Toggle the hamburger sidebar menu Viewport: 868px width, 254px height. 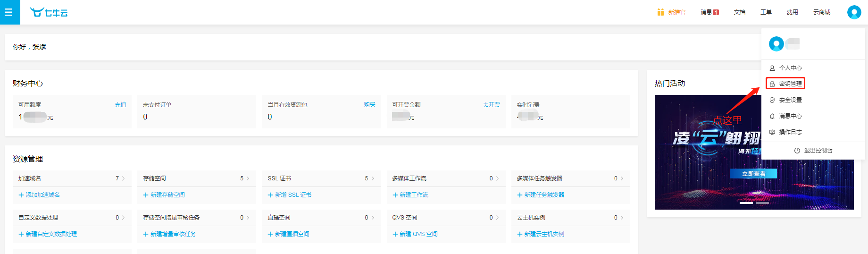pyautogui.click(x=8, y=12)
